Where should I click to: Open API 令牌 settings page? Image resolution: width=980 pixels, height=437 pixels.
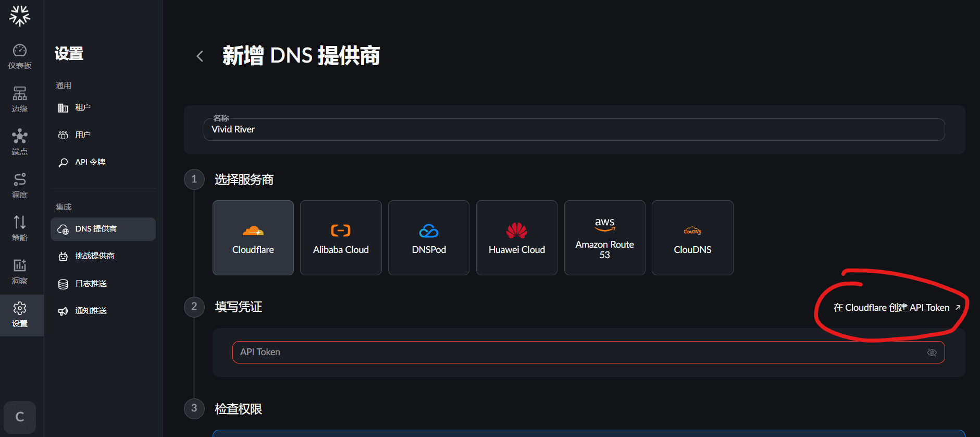tap(103, 162)
